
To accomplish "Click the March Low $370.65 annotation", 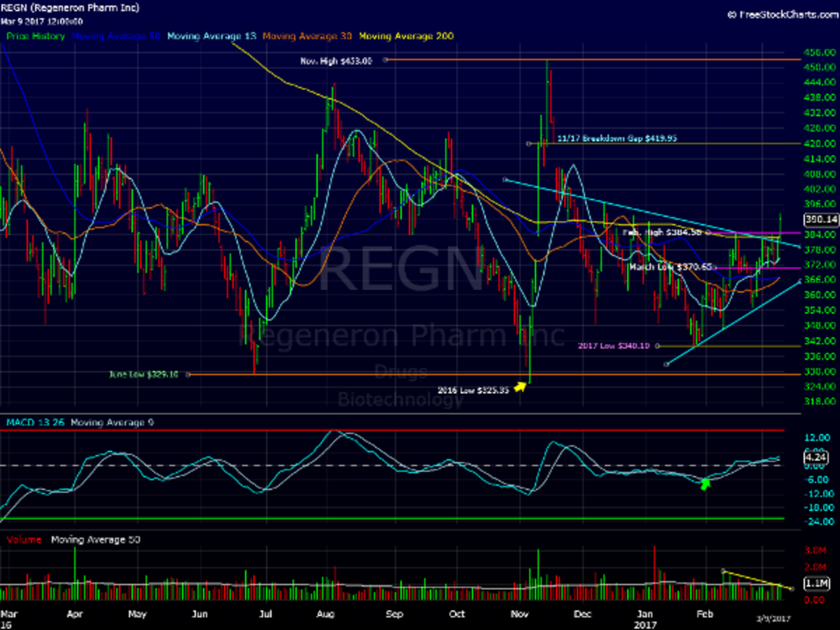I will click(670, 267).
